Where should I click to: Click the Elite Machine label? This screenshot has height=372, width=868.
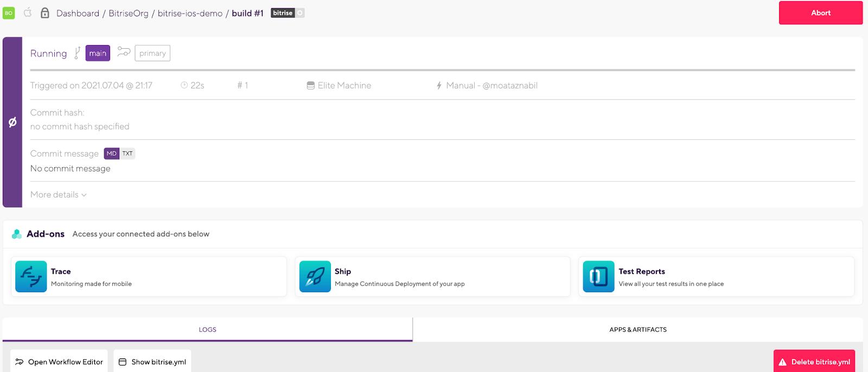click(344, 85)
